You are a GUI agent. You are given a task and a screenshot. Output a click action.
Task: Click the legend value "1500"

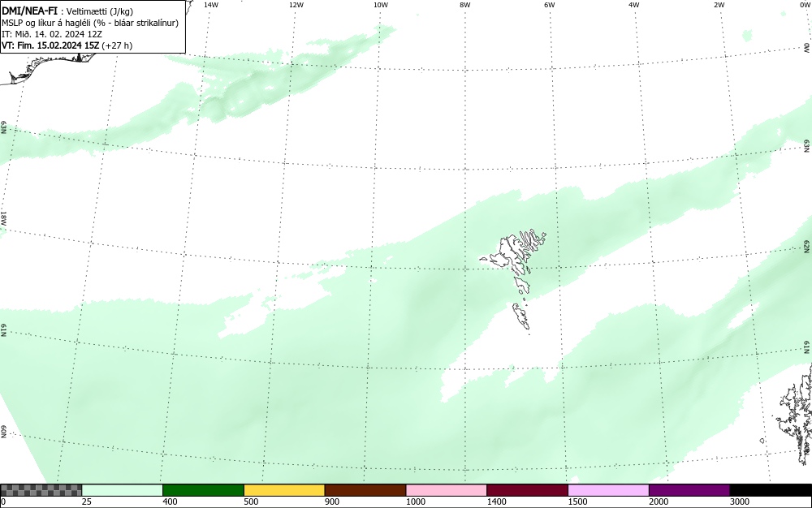tap(577, 502)
